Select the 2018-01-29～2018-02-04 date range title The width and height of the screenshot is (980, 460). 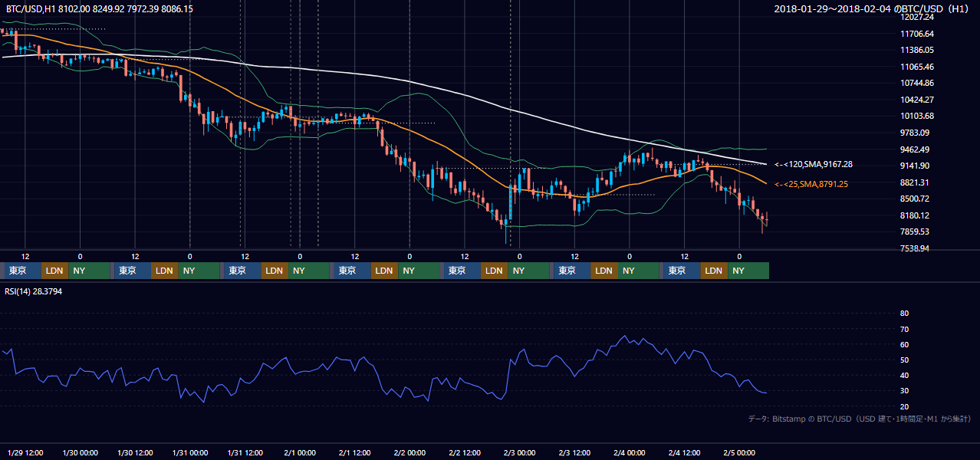pyautogui.click(x=873, y=8)
